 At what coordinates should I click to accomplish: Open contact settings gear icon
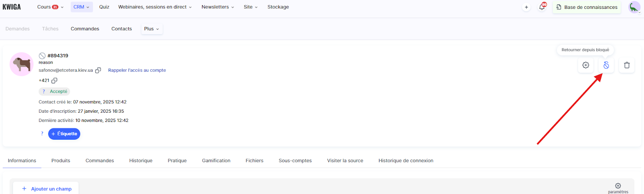tap(586, 65)
